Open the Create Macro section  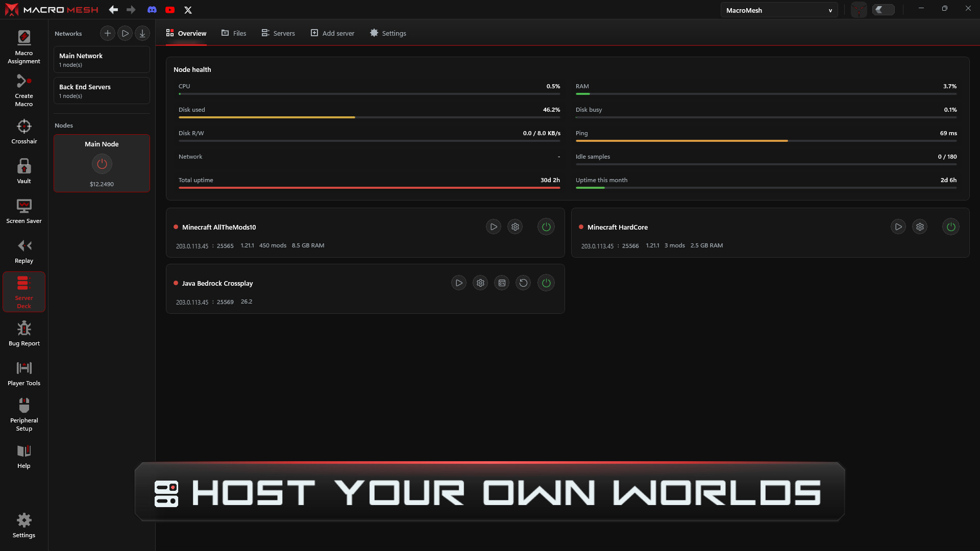(24, 90)
